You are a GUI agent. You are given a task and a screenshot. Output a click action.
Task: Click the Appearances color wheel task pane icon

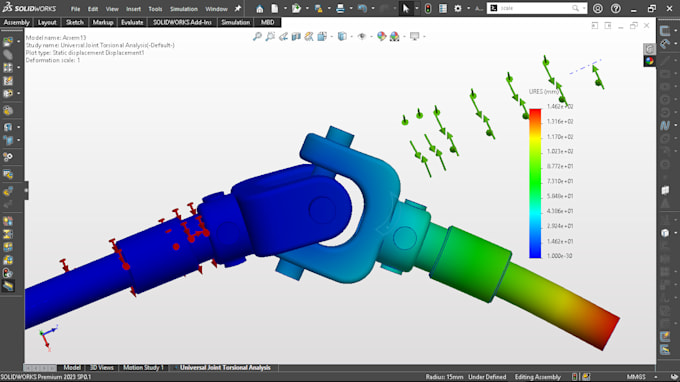point(649,61)
